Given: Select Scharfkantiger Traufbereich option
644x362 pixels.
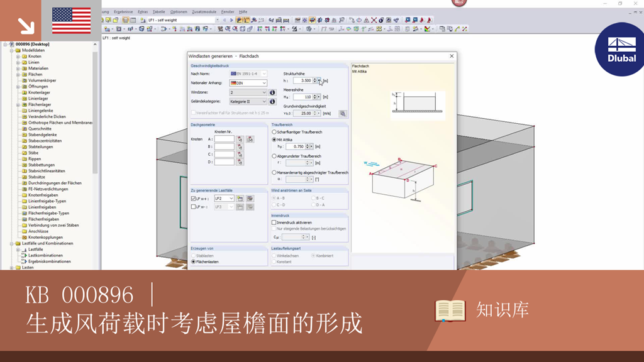Looking at the screenshot, I should pos(274,132).
